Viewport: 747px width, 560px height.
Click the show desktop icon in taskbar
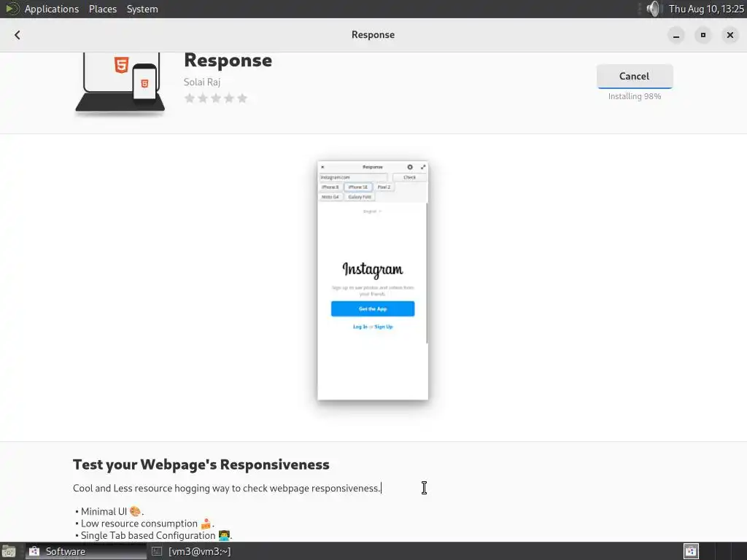(9, 551)
